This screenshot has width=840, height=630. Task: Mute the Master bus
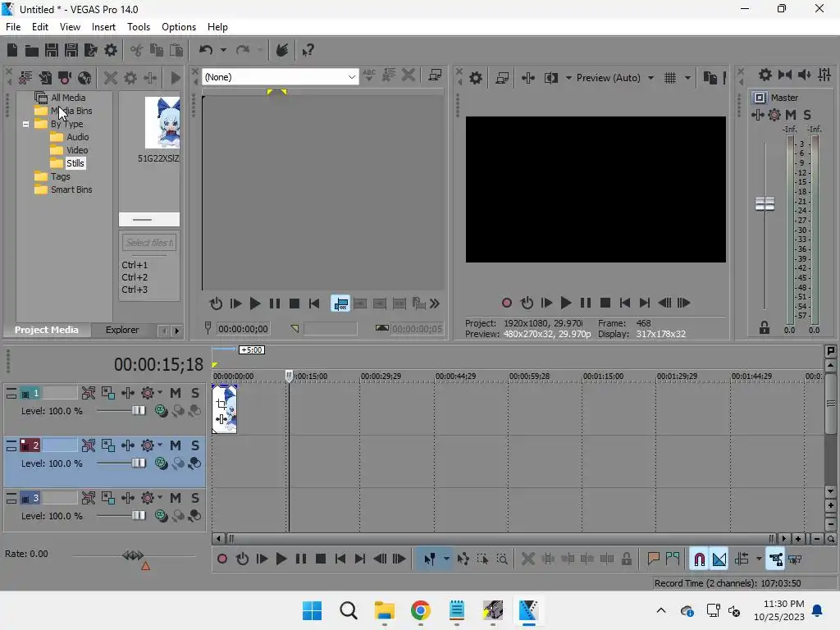point(791,115)
